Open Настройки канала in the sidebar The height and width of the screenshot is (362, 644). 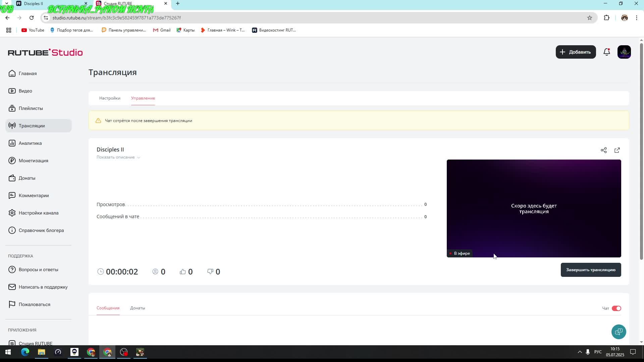tap(38, 213)
